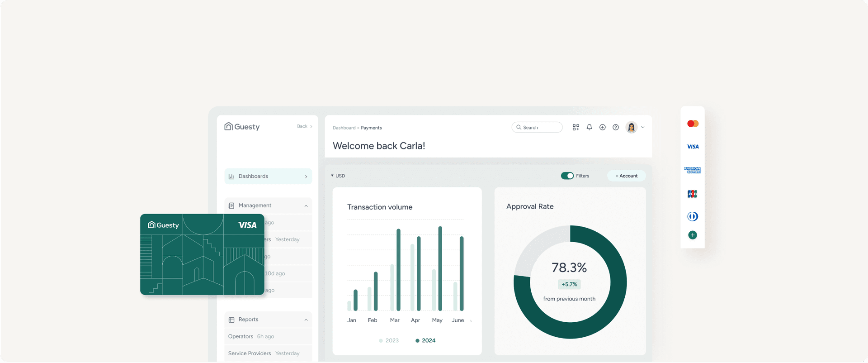Select the JCB card icon
868x363 pixels.
pyautogui.click(x=693, y=194)
